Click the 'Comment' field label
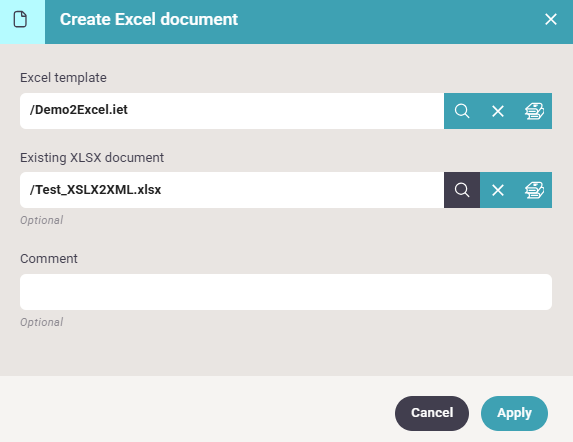Image resolution: width=573 pixels, height=442 pixels. point(49,259)
